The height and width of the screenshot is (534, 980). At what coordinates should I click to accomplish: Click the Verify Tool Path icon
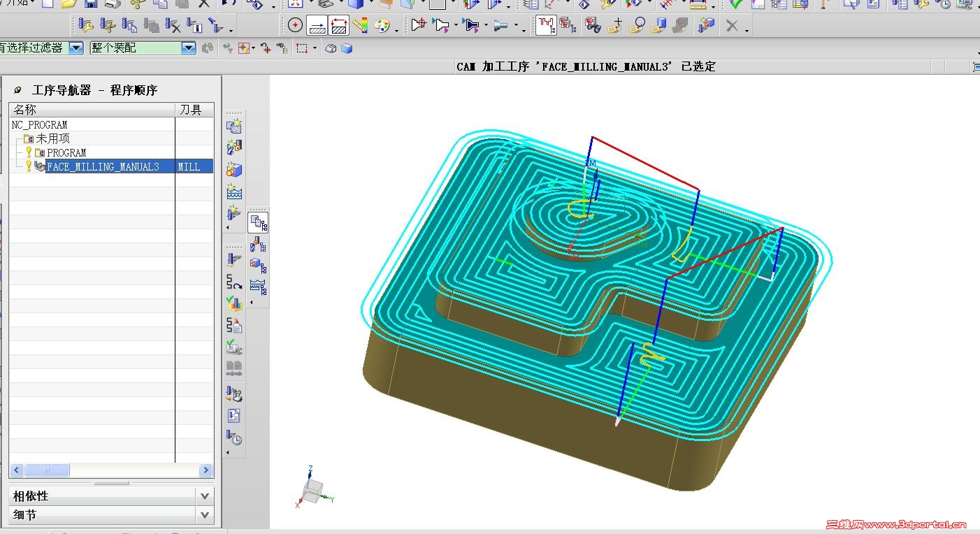pos(233,303)
